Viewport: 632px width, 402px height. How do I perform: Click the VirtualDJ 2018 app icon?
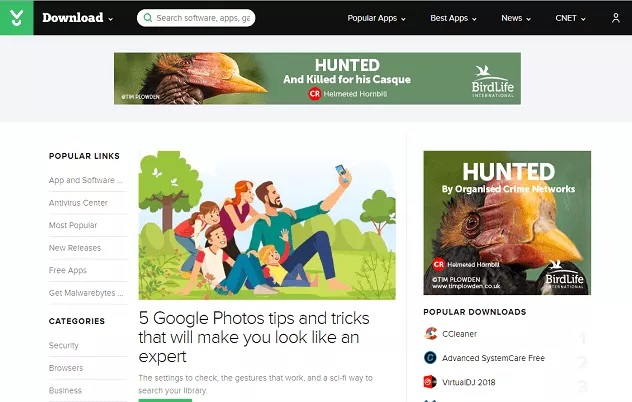tap(430, 382)
